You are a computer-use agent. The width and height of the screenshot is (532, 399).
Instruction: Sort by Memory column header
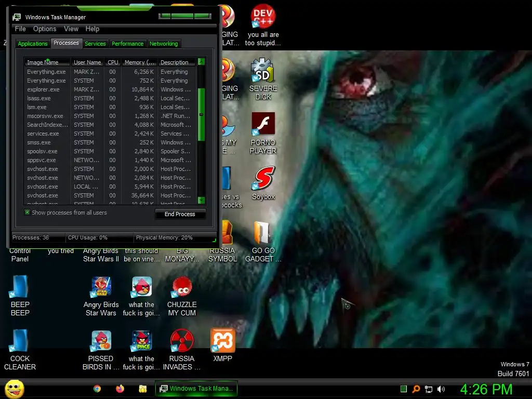tap(139, 62)
